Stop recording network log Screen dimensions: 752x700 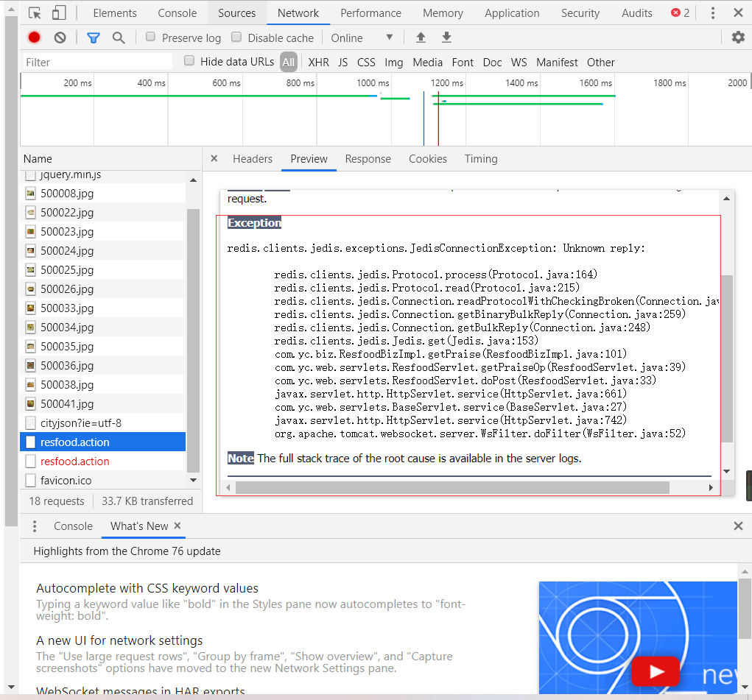coord(34,38)
